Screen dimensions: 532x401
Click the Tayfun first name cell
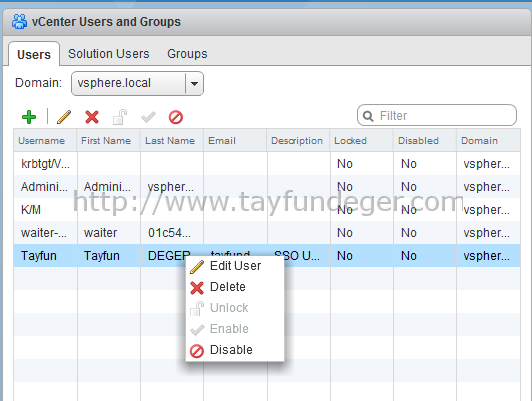[x=109, y=256]
